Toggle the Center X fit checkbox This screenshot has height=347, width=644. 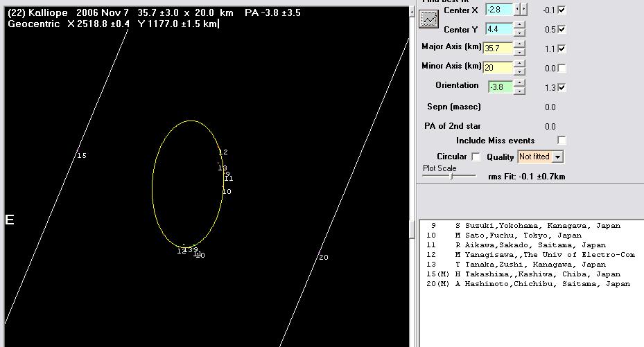562,10
